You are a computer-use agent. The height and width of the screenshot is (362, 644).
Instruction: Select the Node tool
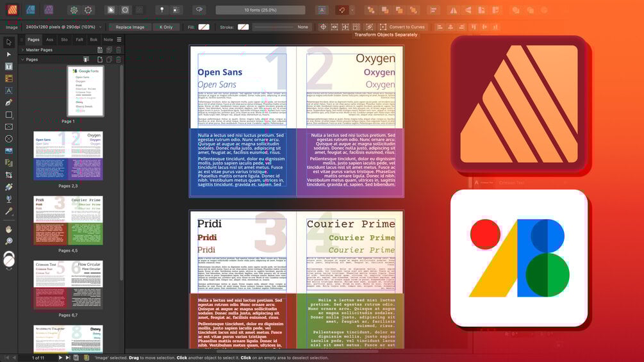(x=8, y=54)
